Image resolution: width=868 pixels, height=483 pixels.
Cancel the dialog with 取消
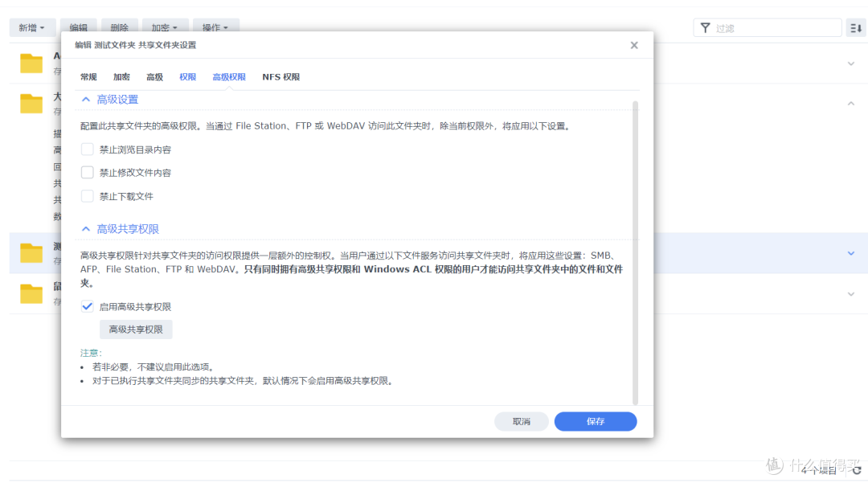point(522,422)
